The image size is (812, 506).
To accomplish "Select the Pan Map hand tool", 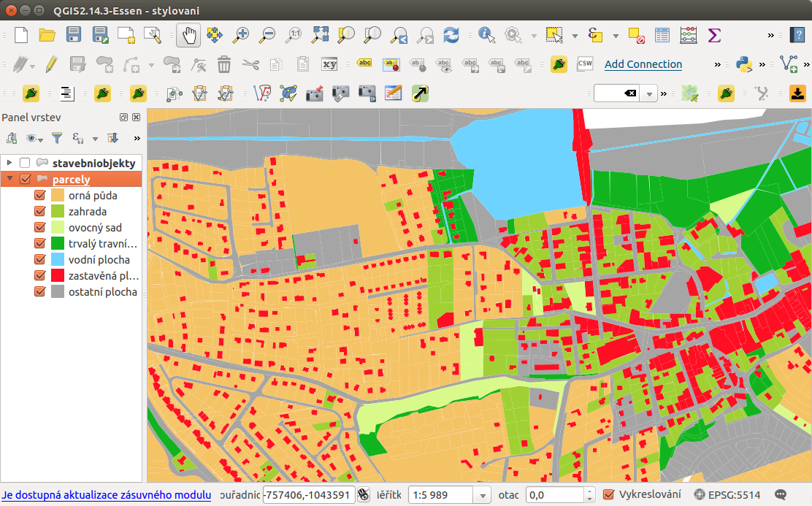I will [x=188, y=35].
